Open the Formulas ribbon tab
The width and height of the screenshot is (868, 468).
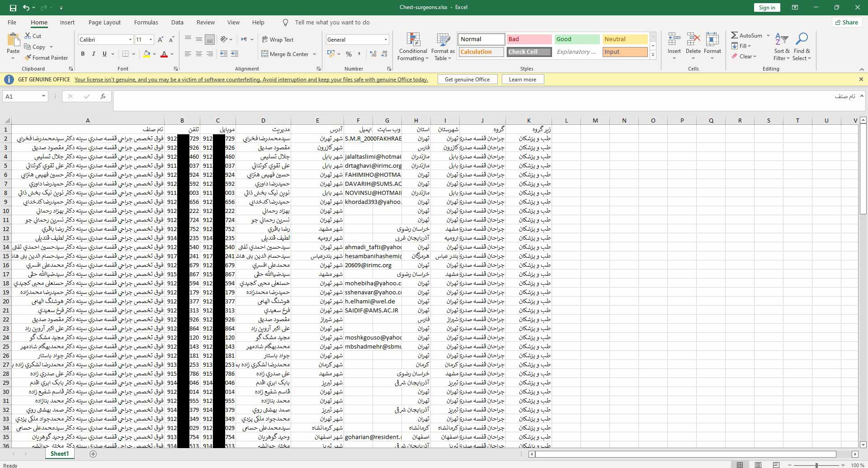tap(146, 23)
